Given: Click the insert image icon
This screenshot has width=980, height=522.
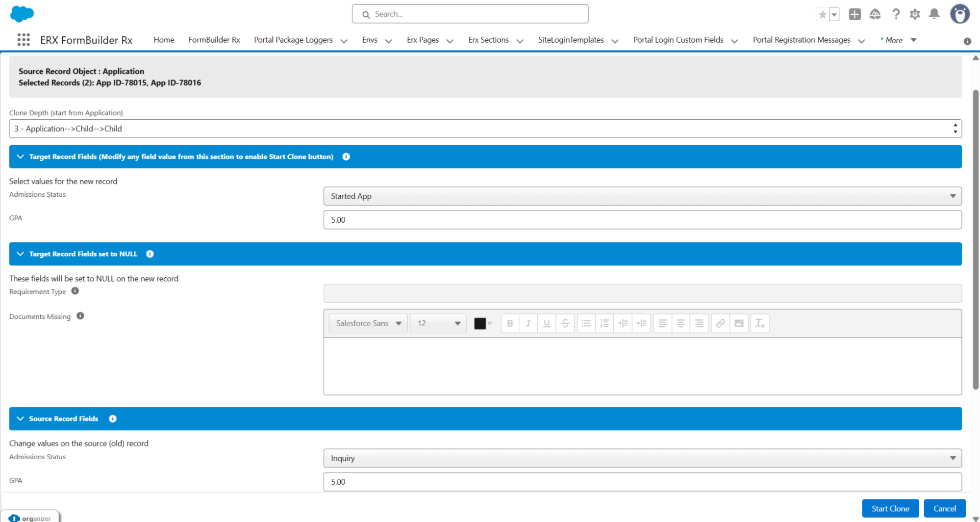Looking at the screenshot, I should pos(739,323).
